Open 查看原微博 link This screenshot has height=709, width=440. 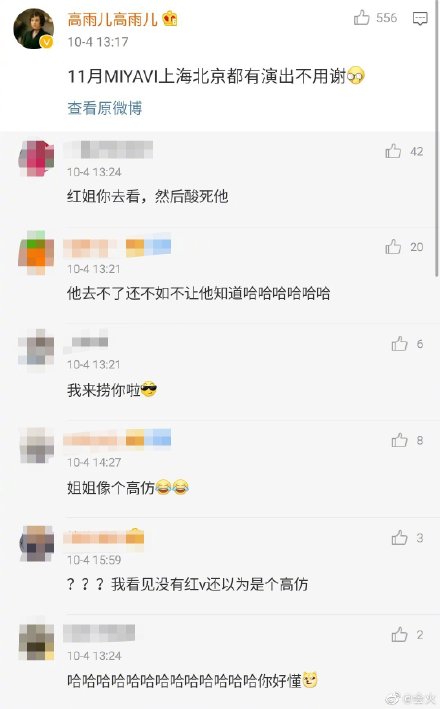(x=104, y=108)
